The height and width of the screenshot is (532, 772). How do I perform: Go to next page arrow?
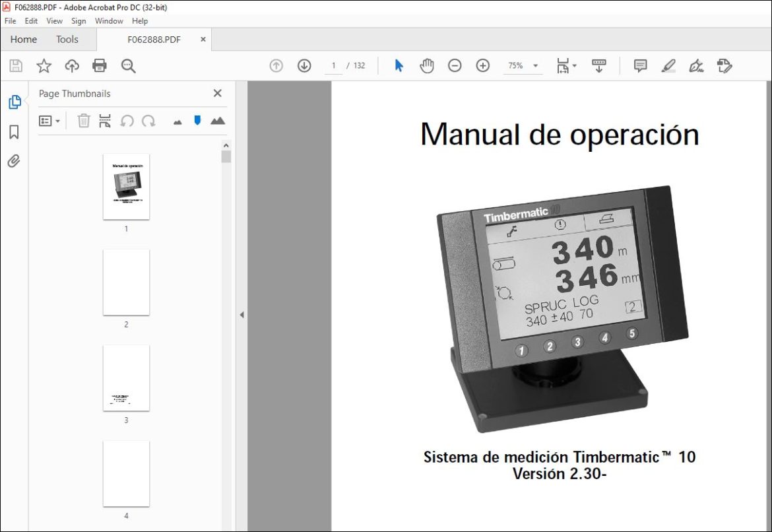(x=304, y=65)
